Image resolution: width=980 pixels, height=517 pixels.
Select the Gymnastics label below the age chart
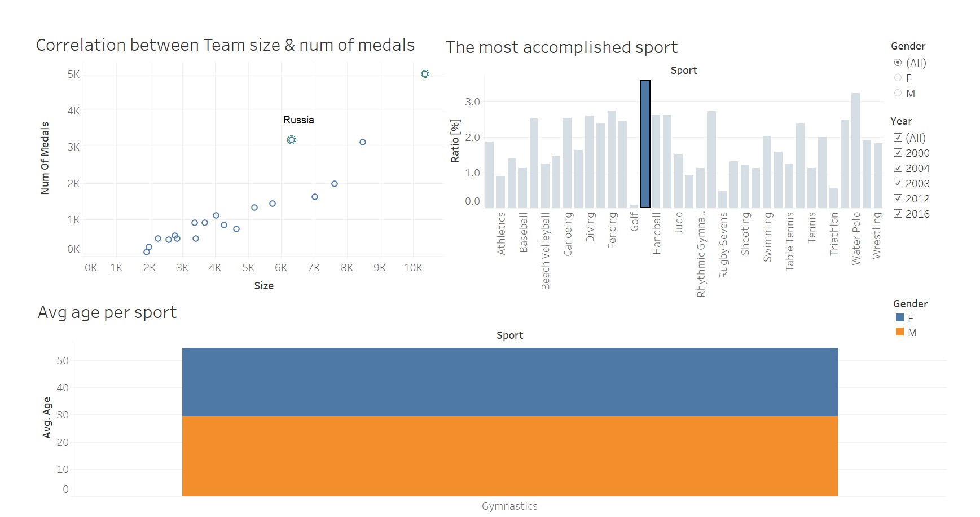point(508,506)
